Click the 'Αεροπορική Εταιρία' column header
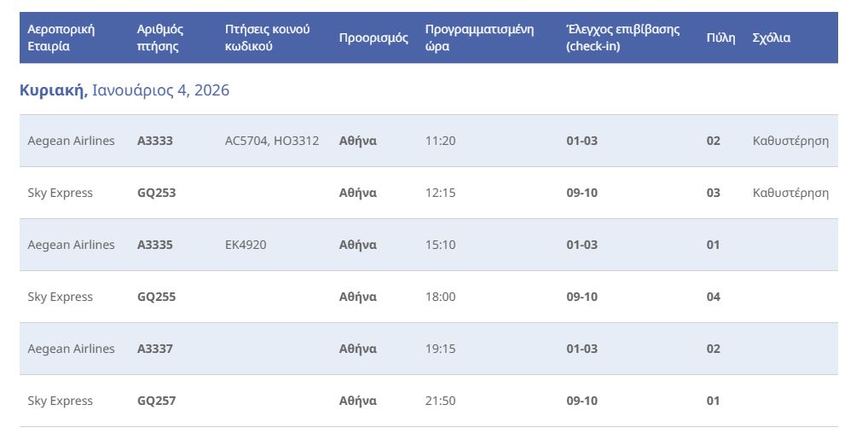Screen dimensions: 868x439 (61, 38)
